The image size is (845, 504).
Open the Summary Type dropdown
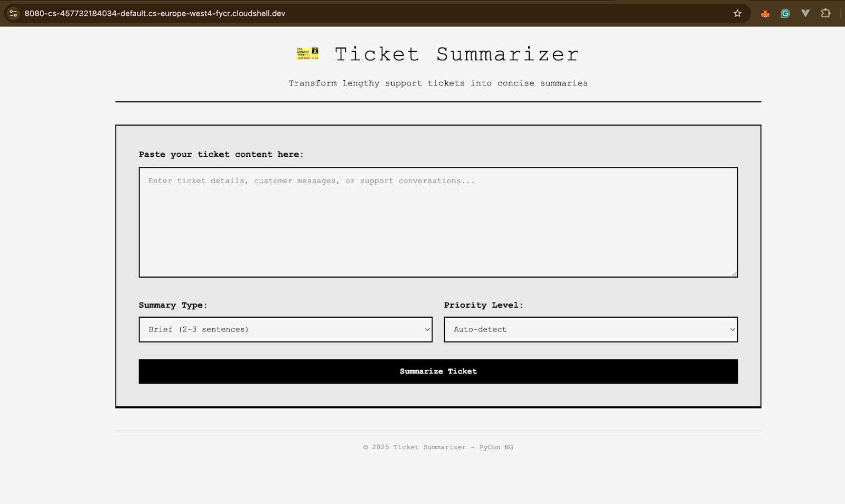pyautogui.click(x=285, y=329)
